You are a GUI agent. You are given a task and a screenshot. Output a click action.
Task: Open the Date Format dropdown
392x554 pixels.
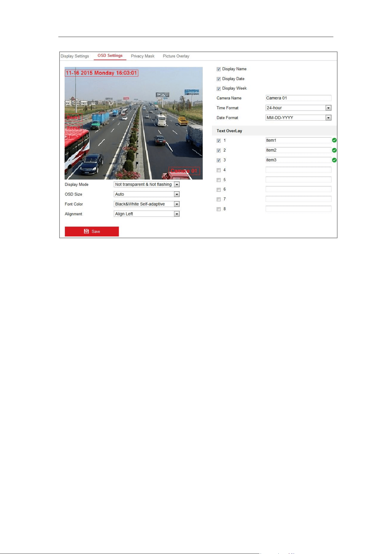coord(298,118)
